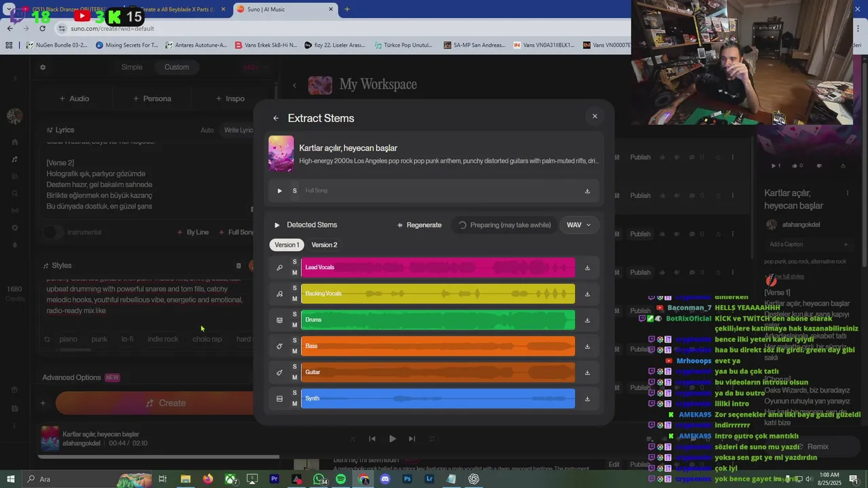Viewport: 868px width, 488px height.
Task: Solo the Full Song track
Action: click(294, 190)
